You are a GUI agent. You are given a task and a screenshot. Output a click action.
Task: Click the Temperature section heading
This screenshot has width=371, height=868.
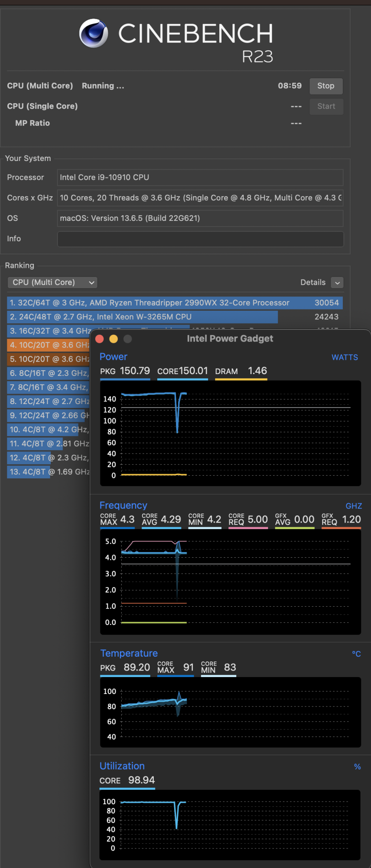pyautogui.click(x=129, y=653)
